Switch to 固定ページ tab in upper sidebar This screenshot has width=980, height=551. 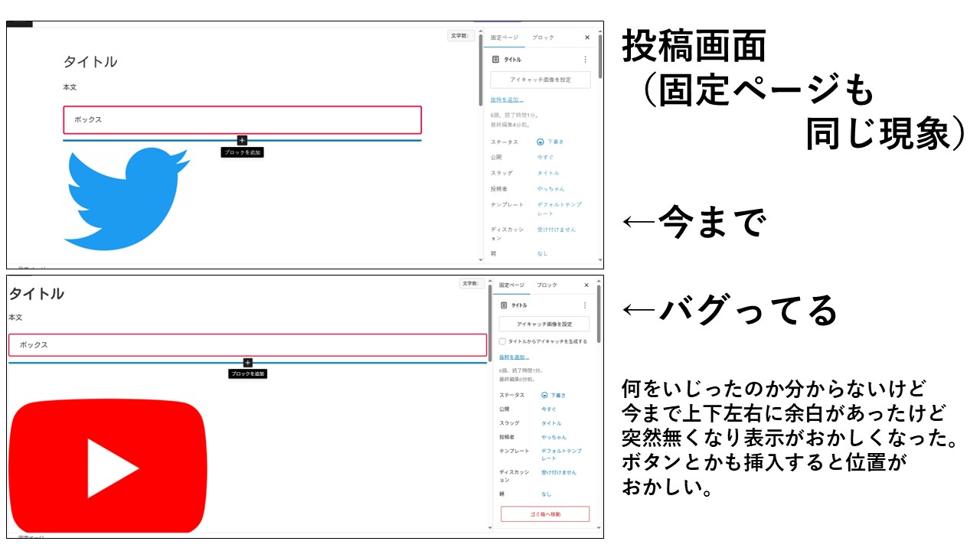505,37
